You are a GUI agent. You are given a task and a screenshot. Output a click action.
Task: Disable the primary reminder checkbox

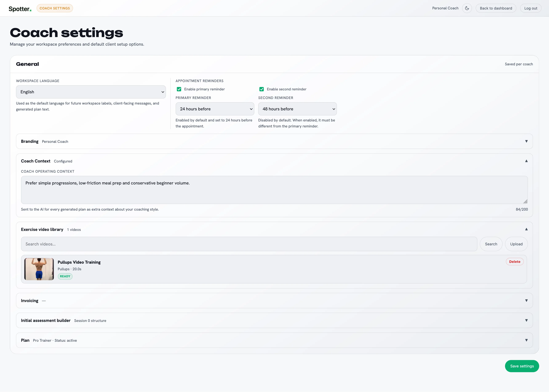pos(179,89)
